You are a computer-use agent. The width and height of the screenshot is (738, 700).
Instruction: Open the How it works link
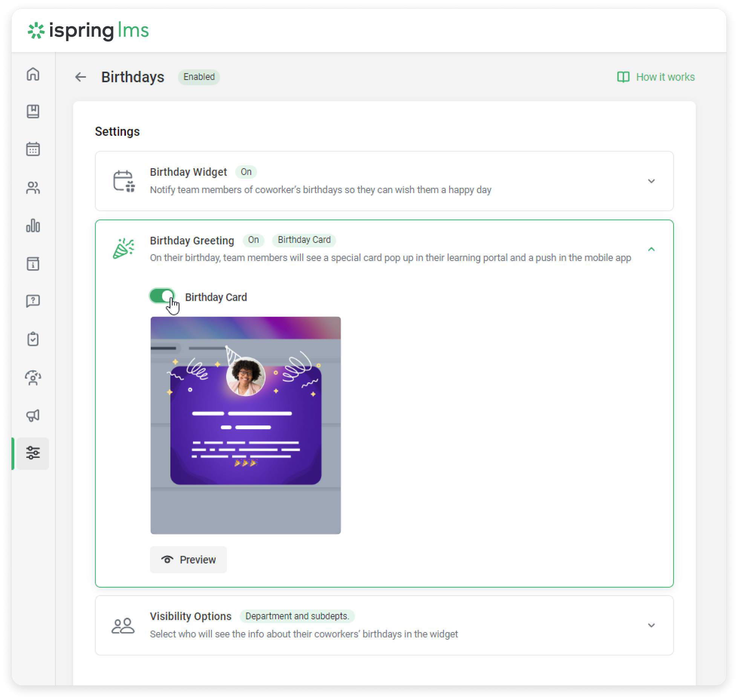click(x=656, y=77)
